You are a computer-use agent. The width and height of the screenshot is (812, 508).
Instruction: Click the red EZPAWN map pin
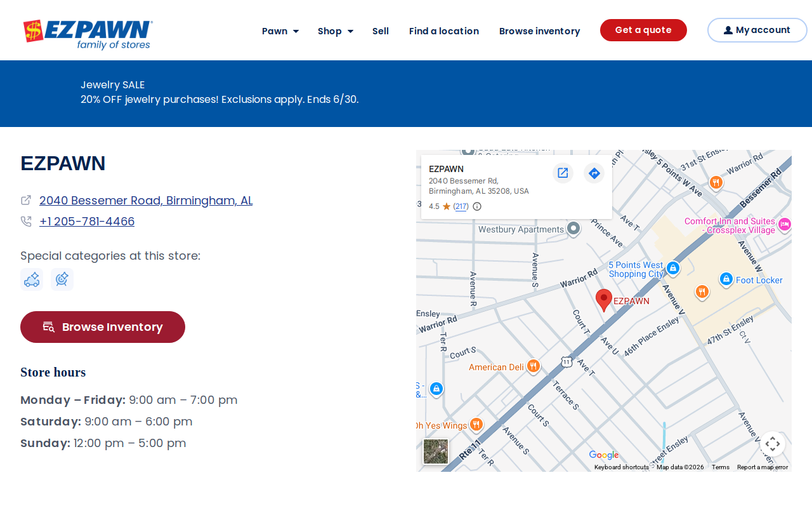click(604, 300)
